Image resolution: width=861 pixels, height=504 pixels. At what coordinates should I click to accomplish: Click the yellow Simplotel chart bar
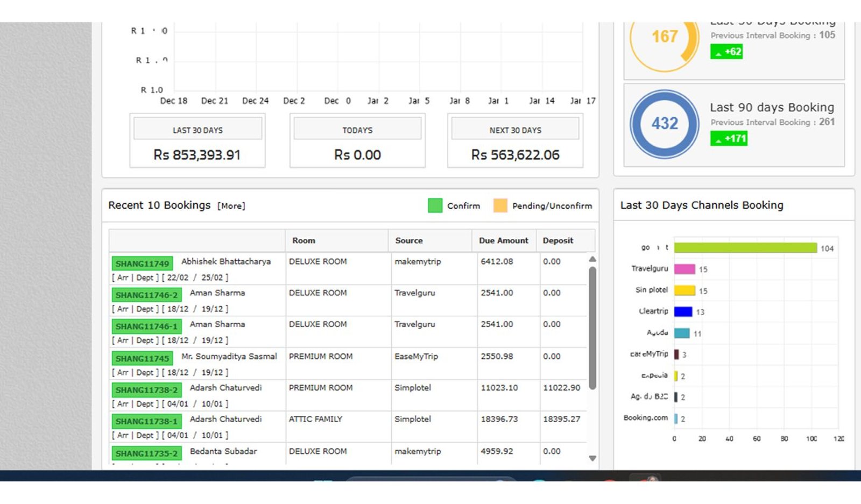pyautogui.click(x=684, y=290)
